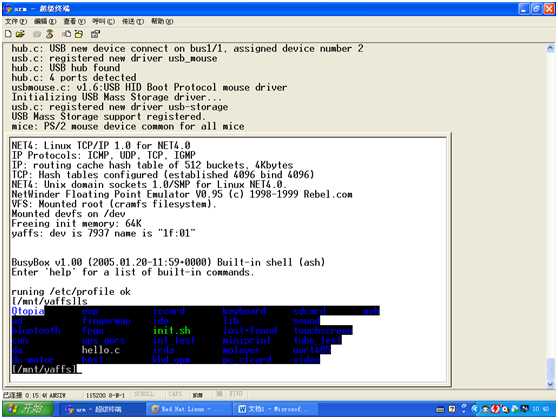Click the Disconnect phone toolbar icon
Image resolution: width=558 pixels, height=419 pixels.
(x=50, y=34)
